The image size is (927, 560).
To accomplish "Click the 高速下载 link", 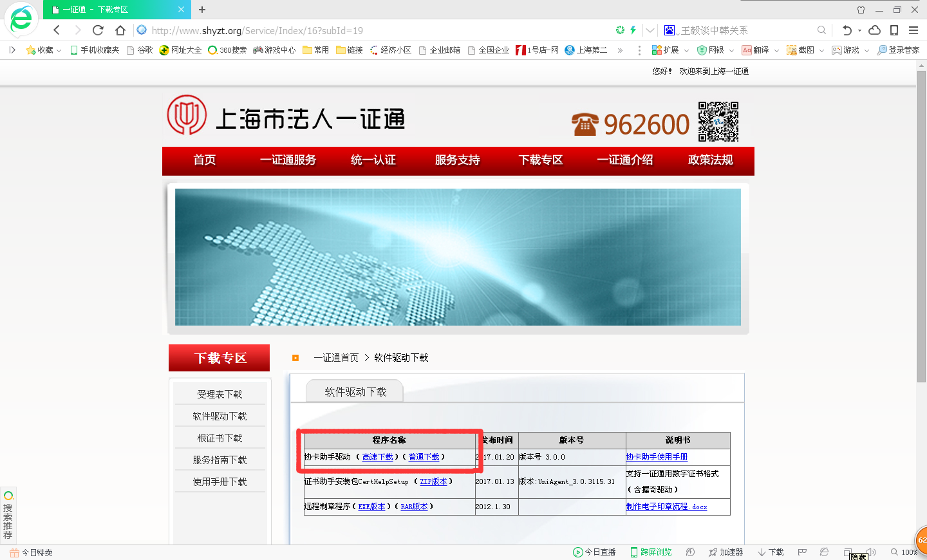I will point(377,457).
